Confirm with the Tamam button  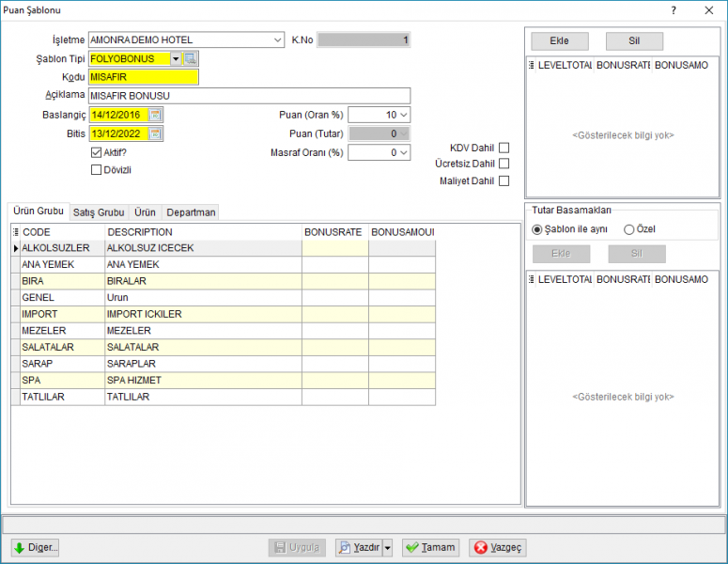tap(431, 547)
